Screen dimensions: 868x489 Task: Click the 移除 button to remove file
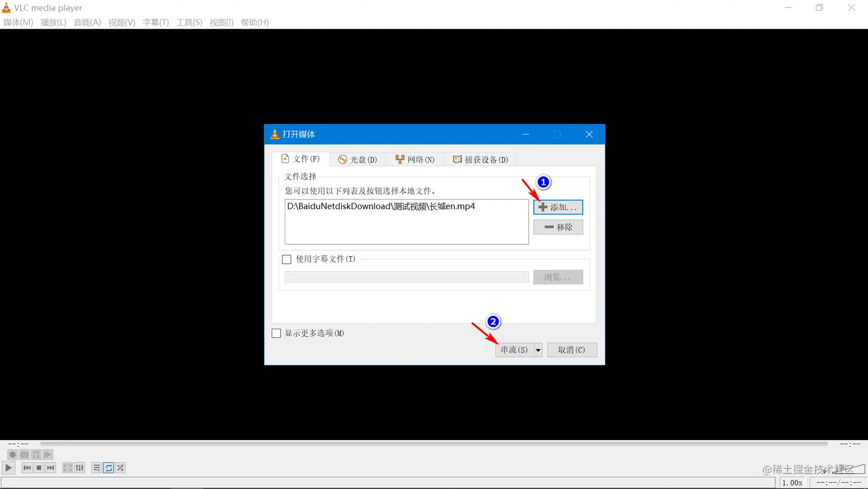[x=558, y=227]
